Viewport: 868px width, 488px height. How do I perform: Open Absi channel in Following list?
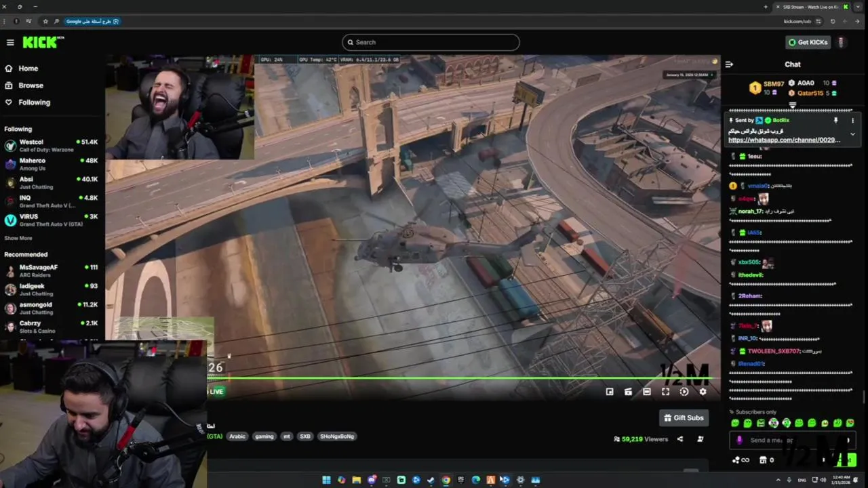pyautogui.click(x=51, y=182)
